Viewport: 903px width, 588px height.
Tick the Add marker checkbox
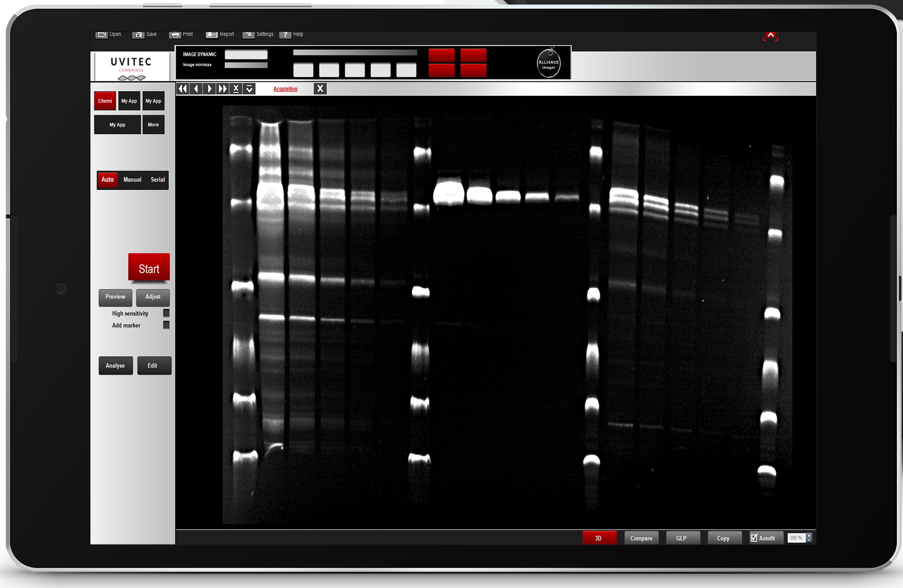click(x=166, y=325)
